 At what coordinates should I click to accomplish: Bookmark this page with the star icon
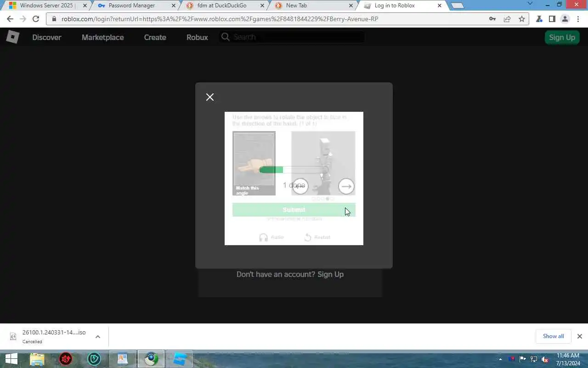[522, 19]
